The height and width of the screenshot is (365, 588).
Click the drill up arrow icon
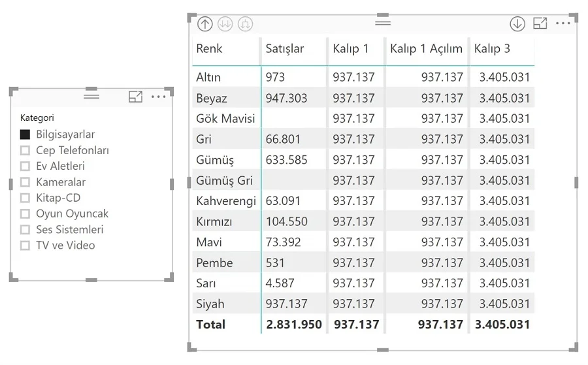point(205,24)
